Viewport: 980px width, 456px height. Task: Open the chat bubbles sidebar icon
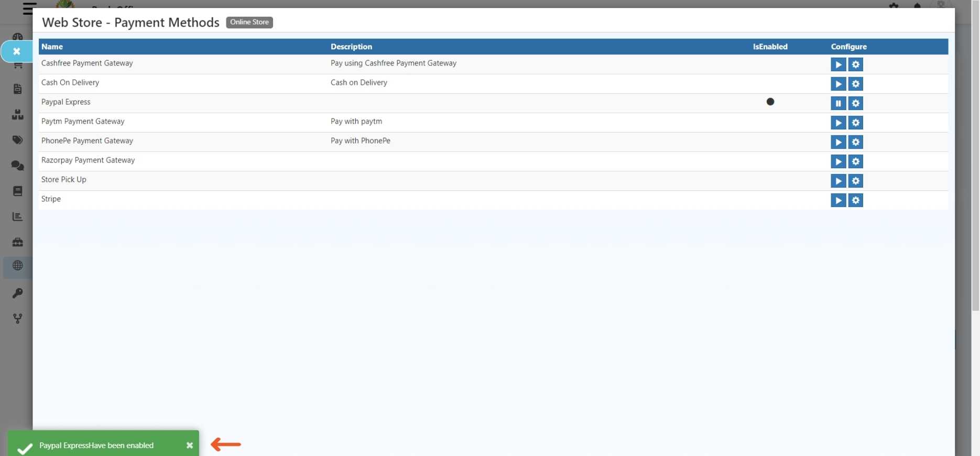click(x=18, y=166)
